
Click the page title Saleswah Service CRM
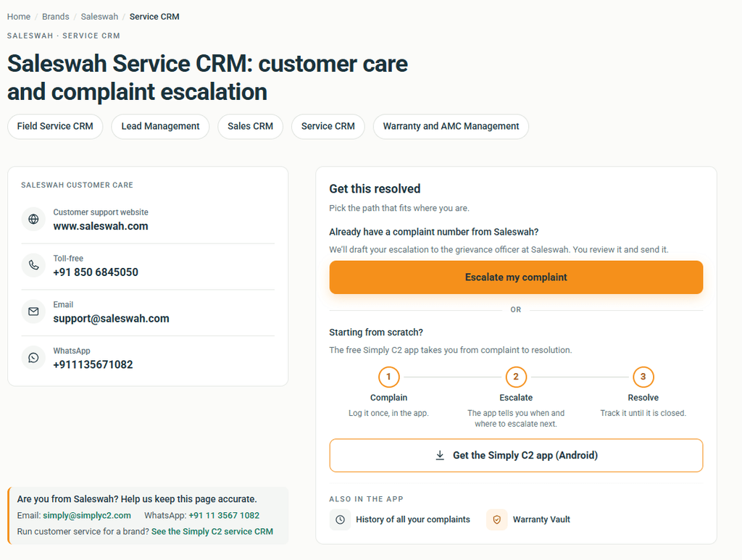click(207, 78)
